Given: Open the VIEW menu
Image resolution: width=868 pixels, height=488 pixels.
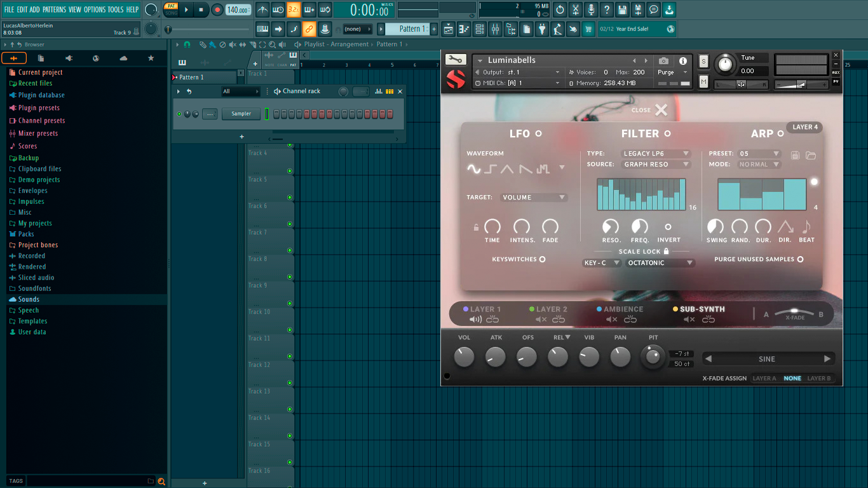Looking at the screenshot, I should point(75,10).
